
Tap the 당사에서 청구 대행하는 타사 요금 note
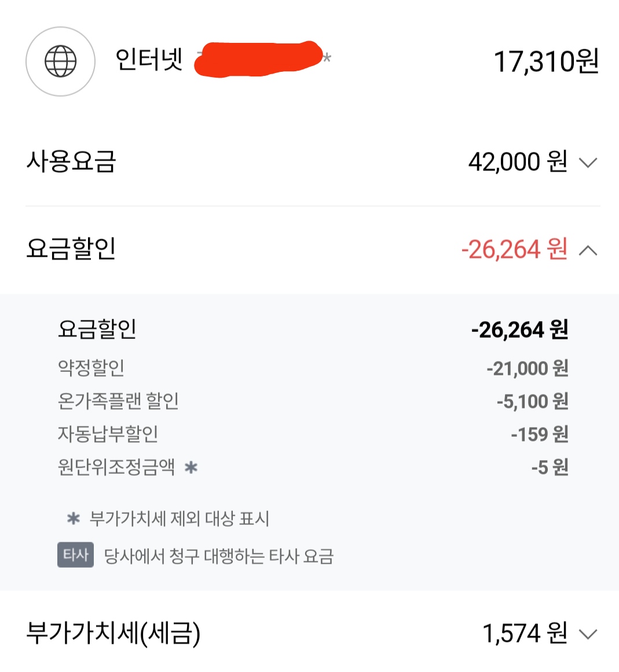(219, 556)
